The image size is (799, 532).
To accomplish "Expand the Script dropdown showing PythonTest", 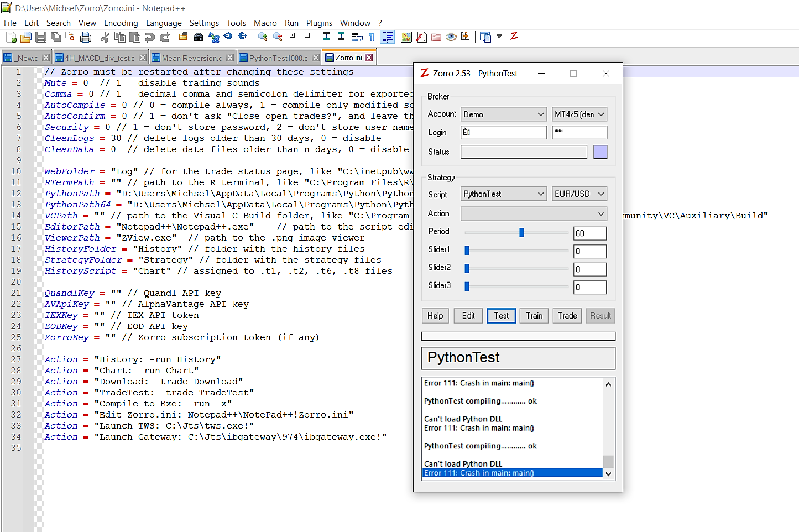I will (x=504, y=194).
